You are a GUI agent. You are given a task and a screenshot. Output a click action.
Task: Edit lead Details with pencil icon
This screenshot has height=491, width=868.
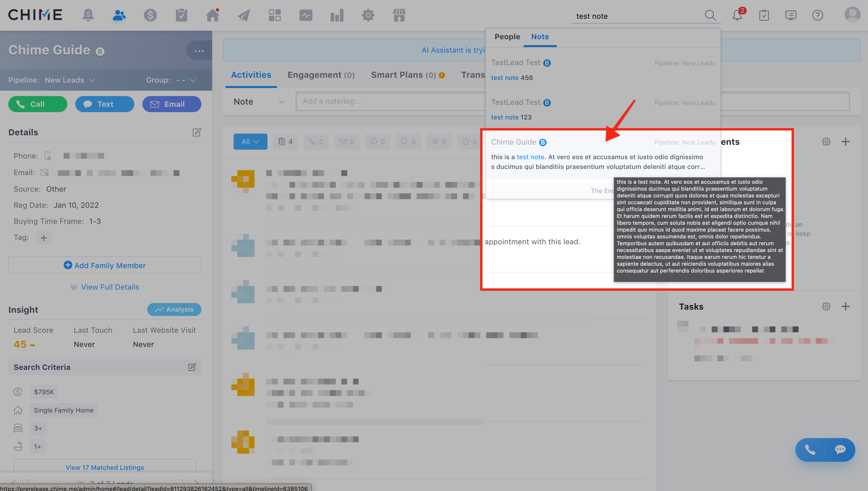click(197, 132)
